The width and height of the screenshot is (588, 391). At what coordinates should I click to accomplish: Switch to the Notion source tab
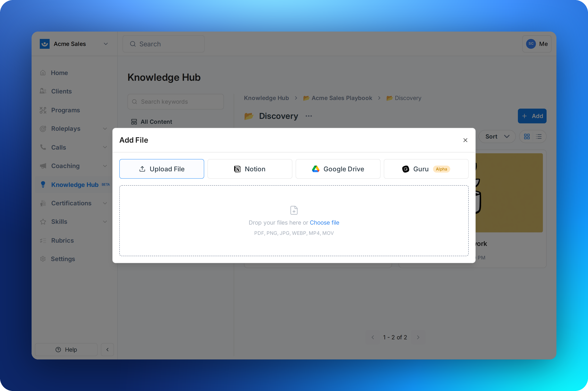[250, 169]
